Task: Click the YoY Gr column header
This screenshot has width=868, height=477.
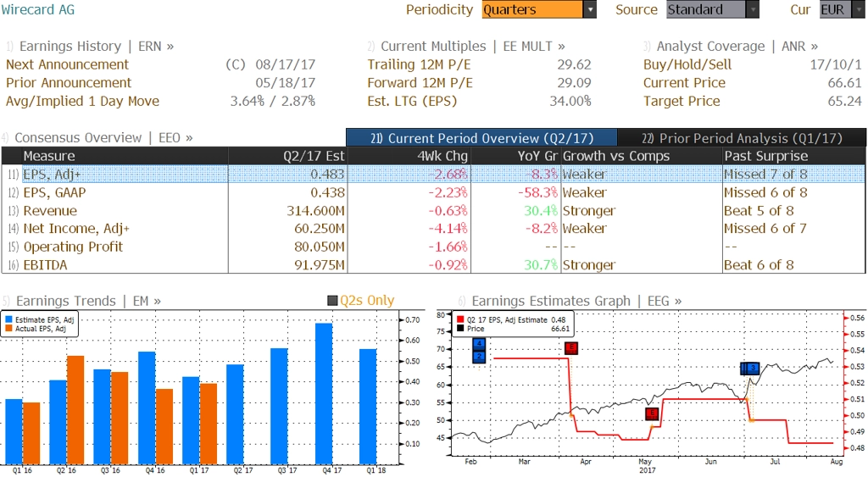Action: (515, 156)
